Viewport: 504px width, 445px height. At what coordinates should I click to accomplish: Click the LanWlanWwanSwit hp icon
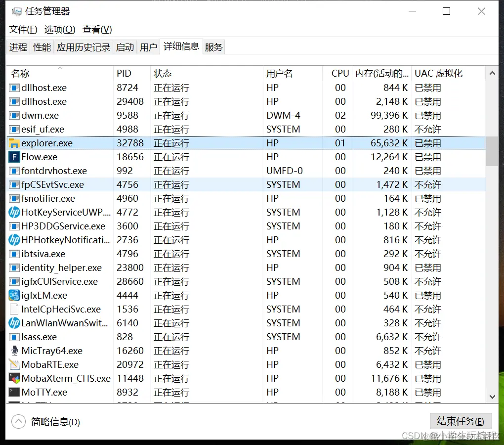click(x=14, y=323)
